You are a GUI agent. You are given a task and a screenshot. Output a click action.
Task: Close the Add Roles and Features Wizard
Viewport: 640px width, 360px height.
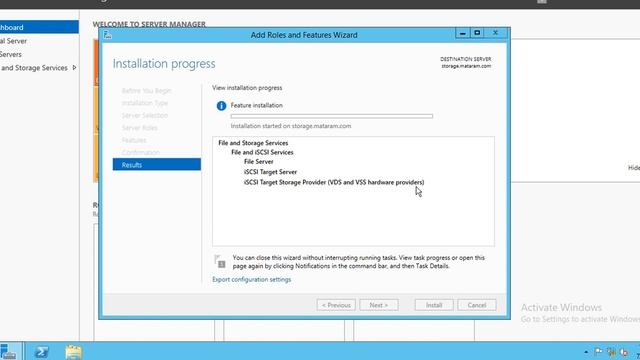click(496, 33)
